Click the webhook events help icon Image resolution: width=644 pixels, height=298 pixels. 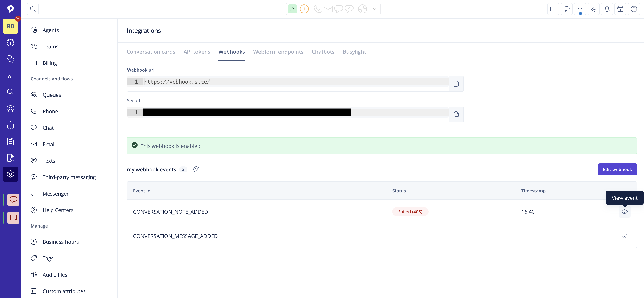click(x=196, y=170)
